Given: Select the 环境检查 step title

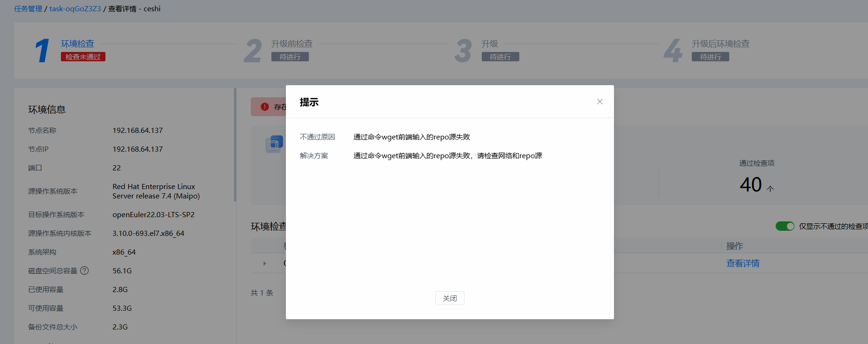Looking at the screenshot, I should (x=77, y=44).
